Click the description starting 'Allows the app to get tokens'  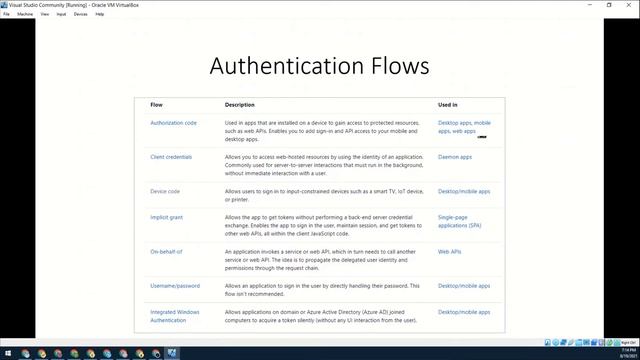pos(323,226)
